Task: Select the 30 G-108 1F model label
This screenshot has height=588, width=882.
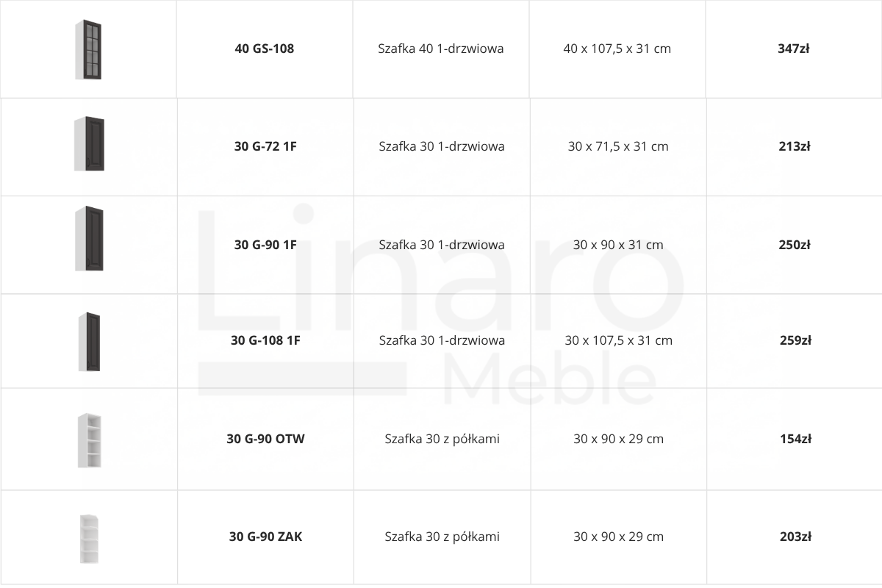Action: tap(265, 340)
